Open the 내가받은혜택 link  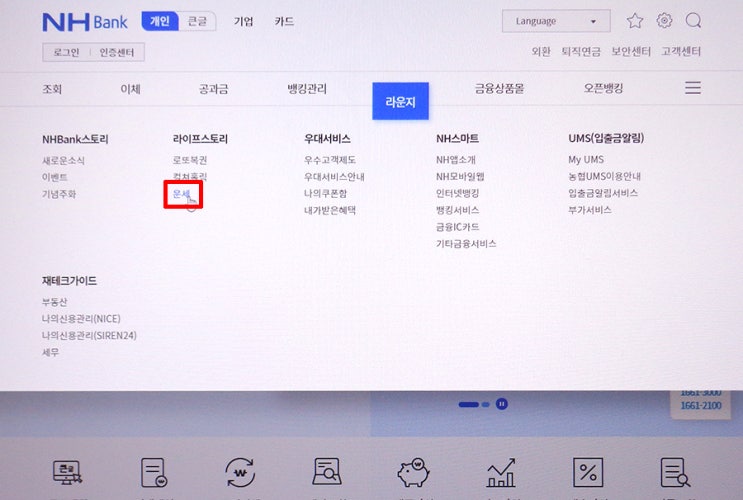(x=330, y=210)
